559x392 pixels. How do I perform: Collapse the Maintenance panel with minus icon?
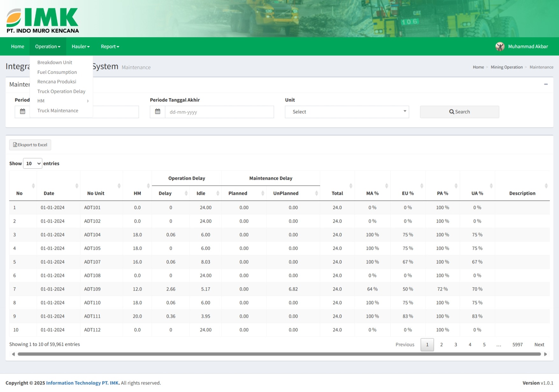pyautogui.click(x=546, y=84)
